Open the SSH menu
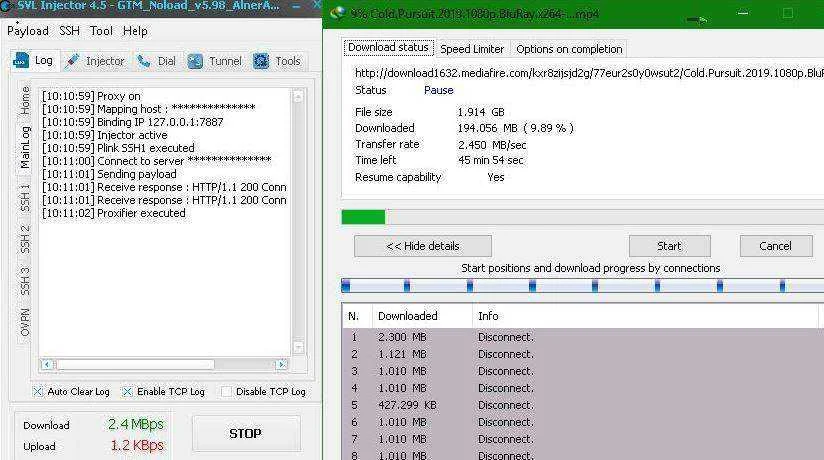Viewport: 824px width, 460px height. point(69,31)
